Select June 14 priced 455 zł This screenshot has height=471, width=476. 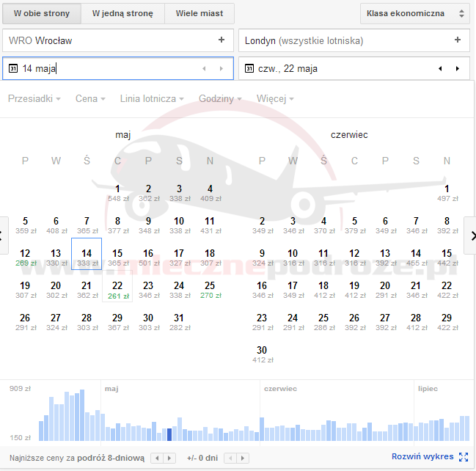point(416,258)
